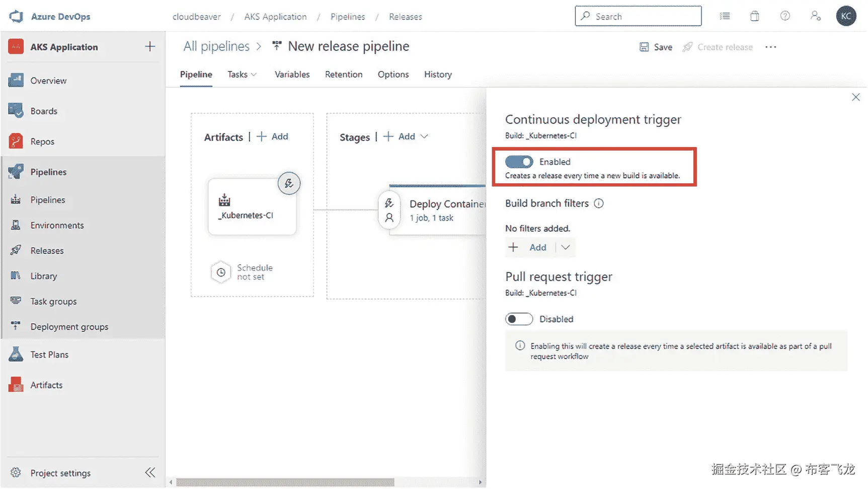Open the marketplace shopping bag icon

[755, 16]
